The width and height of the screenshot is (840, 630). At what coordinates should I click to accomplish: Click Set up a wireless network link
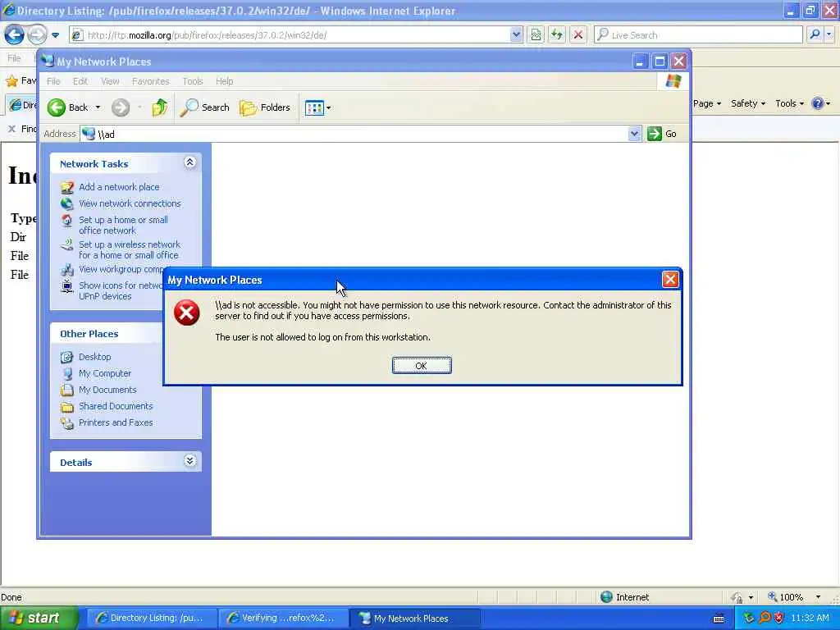[x=129, y=249]
